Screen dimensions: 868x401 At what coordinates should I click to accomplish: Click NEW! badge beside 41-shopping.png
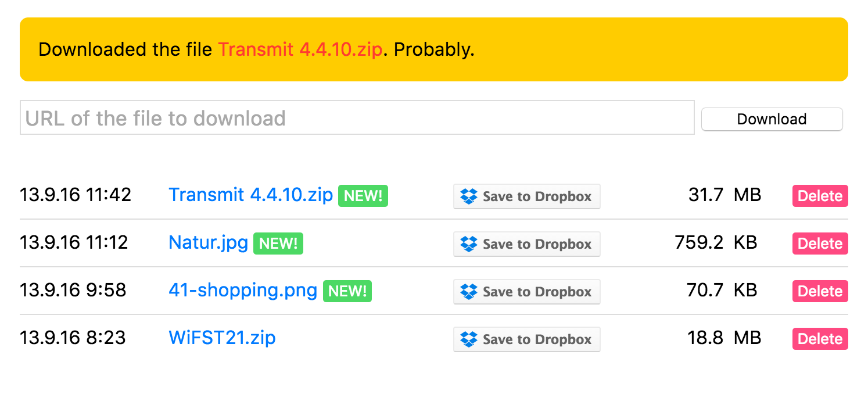(x=347, y=291)
